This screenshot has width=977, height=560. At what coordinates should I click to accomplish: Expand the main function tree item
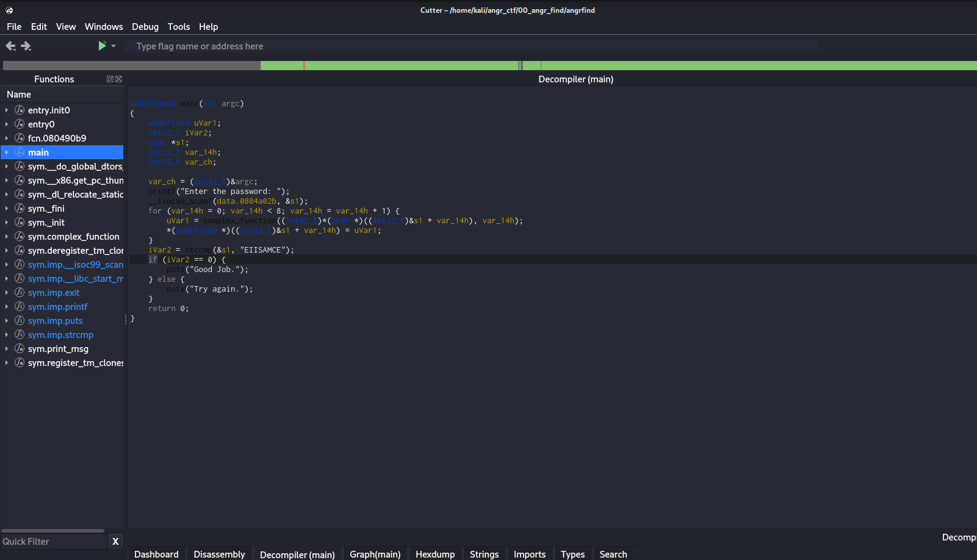[x=7, y=153]
